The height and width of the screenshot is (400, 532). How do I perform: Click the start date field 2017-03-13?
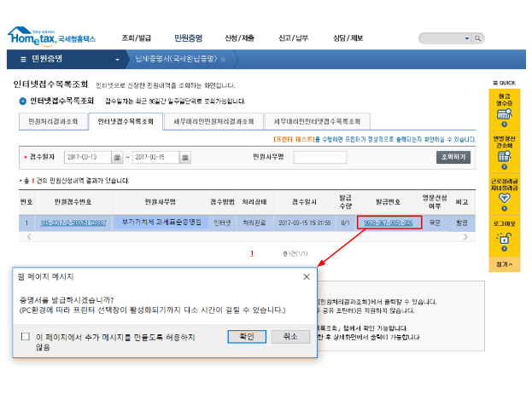[x=88, y=157]
